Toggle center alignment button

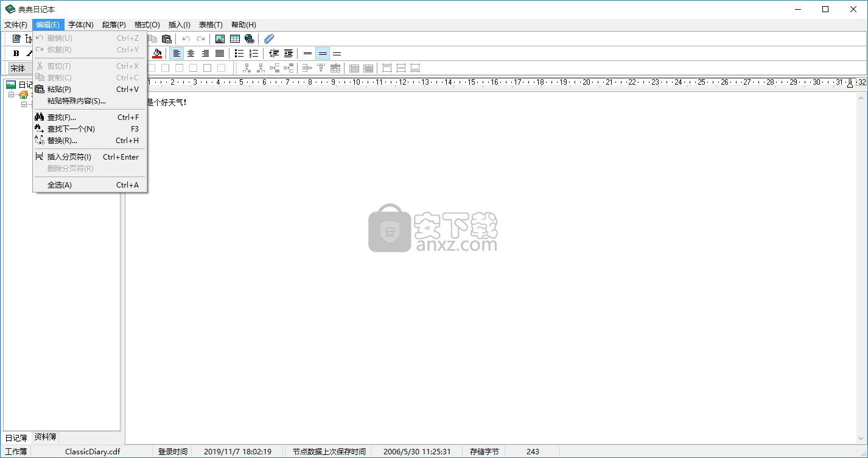(191, 53)
